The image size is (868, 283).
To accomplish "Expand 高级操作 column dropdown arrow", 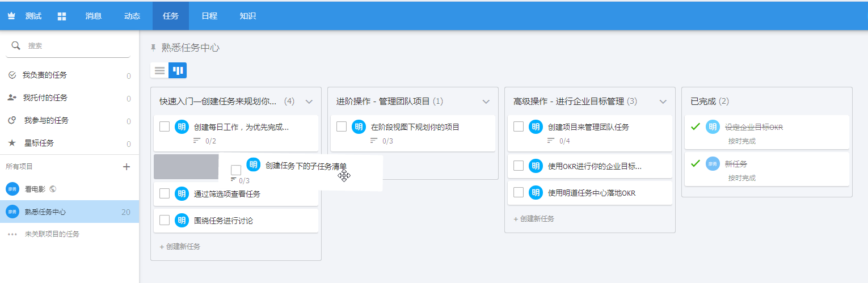I will pyautogui.click(x=663, y=102).
